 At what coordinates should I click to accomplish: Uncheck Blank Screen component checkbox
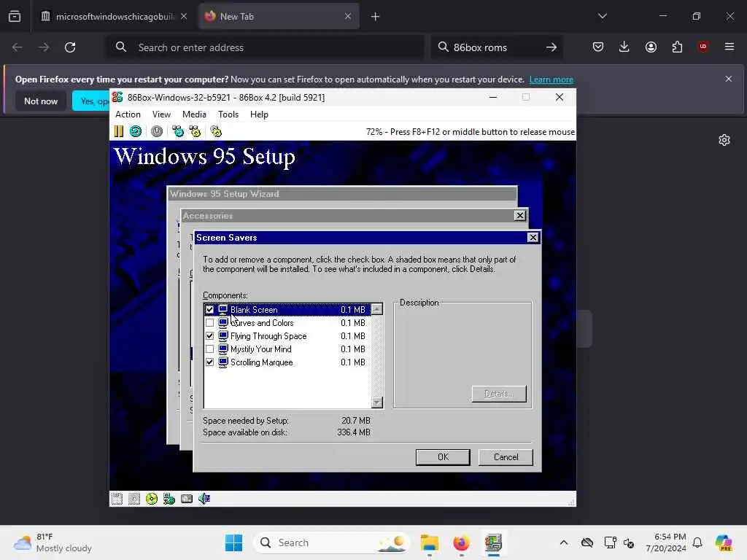point(209,309)
